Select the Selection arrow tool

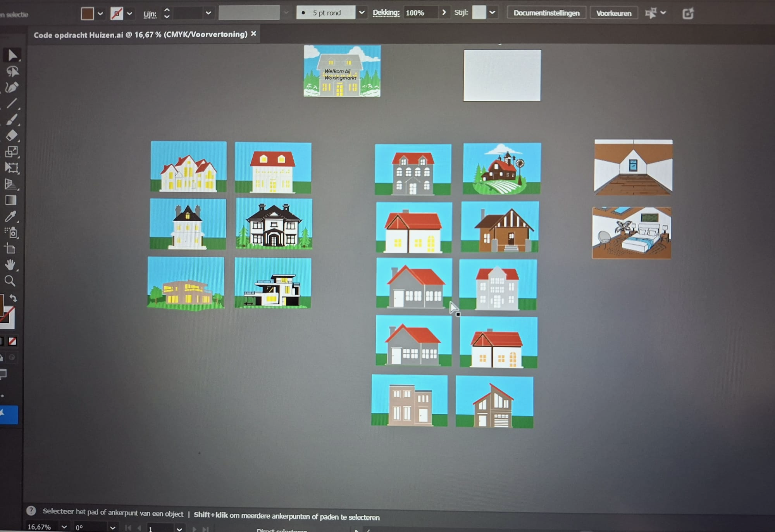(x=12, y=55)
